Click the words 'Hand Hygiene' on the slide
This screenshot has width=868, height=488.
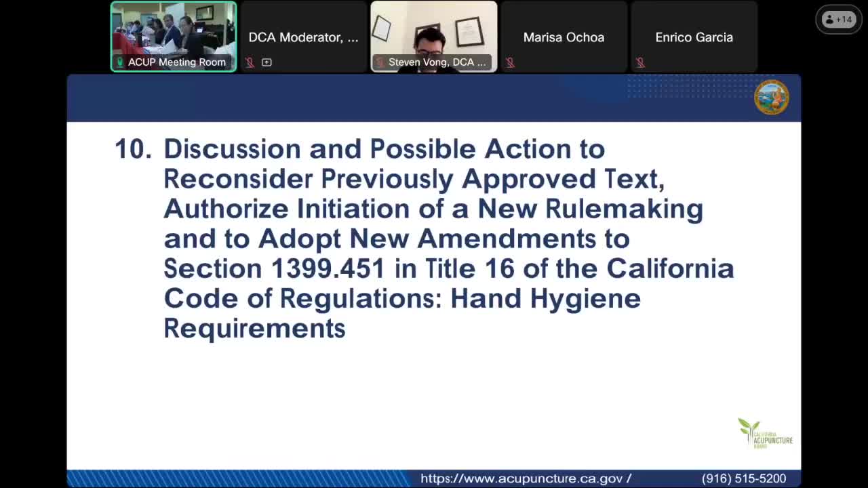(x=545, y=298)
